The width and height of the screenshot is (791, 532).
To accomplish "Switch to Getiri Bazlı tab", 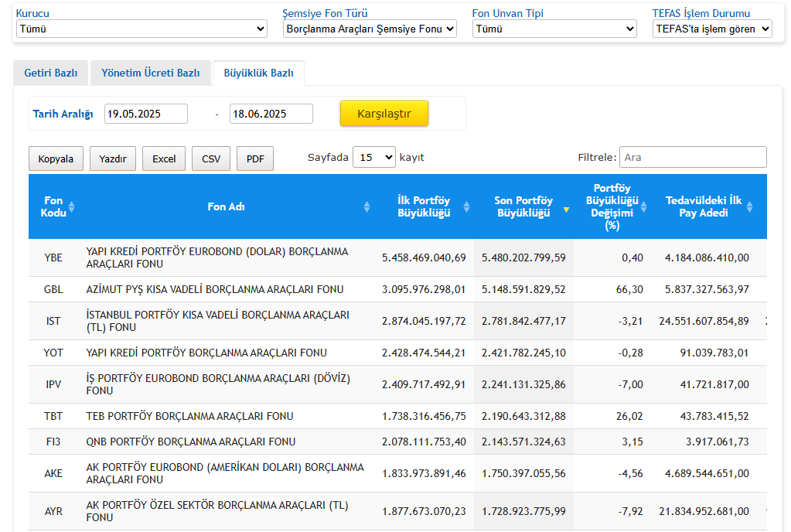I will [x=50, y=73].
